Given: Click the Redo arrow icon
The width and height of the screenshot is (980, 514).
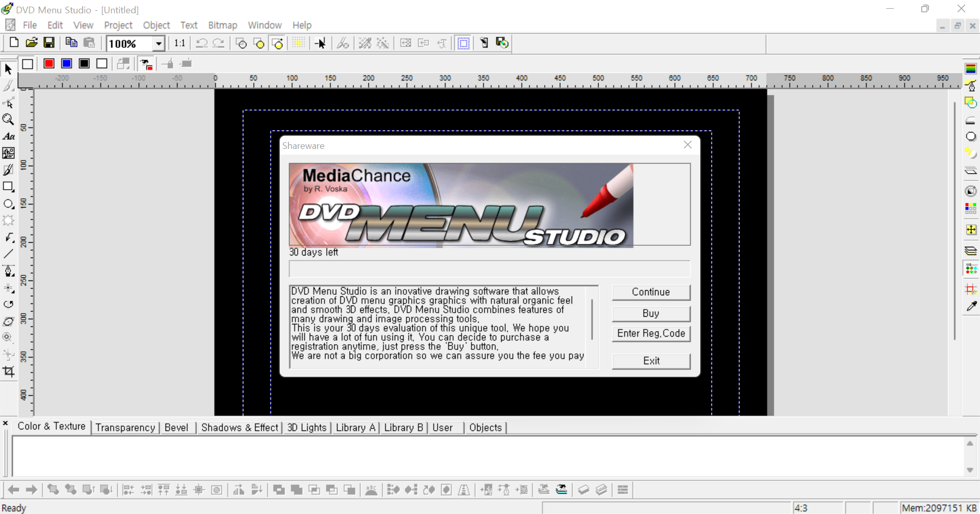Looking at the screenshot, I should click(x=219, y=43).
